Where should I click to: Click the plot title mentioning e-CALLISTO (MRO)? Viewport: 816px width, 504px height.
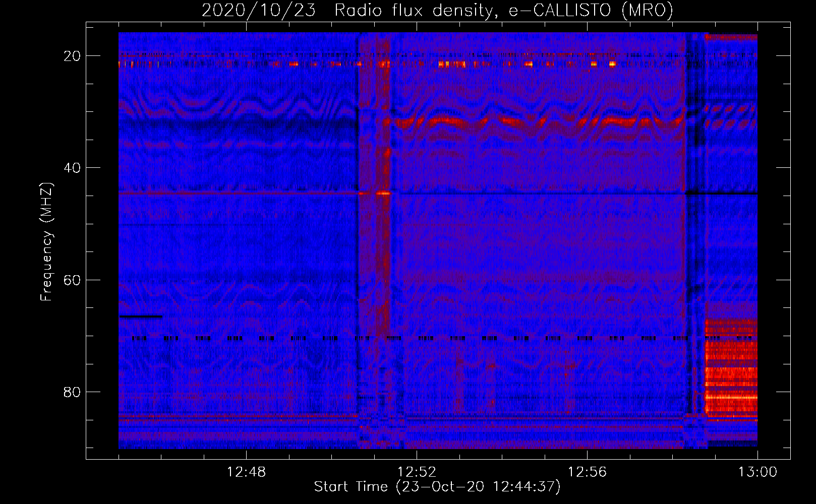pyautogui.click(x=437, y=11)
